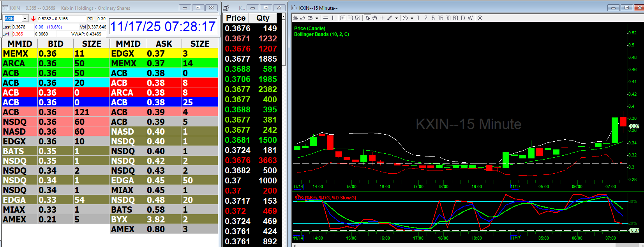
Task: Expand the dropdown arrow beside pencil tool
Action: pyautogui.click(x=396, y=18)
